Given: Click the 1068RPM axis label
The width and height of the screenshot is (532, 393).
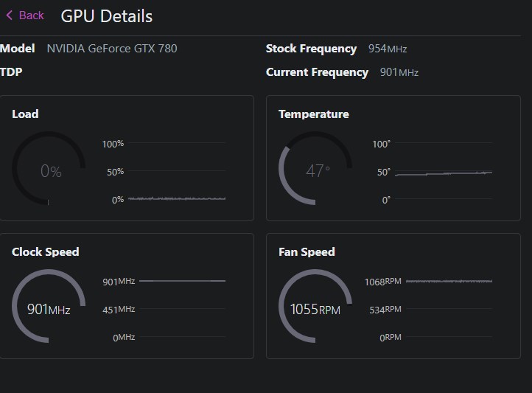Looking at the screenshot, I should 383,282.
